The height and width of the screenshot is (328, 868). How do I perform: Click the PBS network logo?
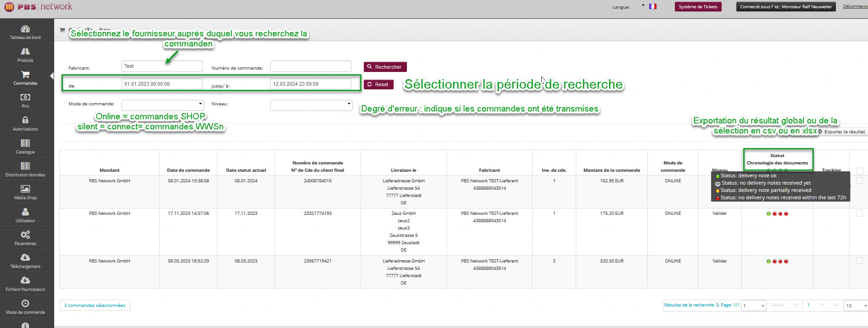(x=39, y=7)
